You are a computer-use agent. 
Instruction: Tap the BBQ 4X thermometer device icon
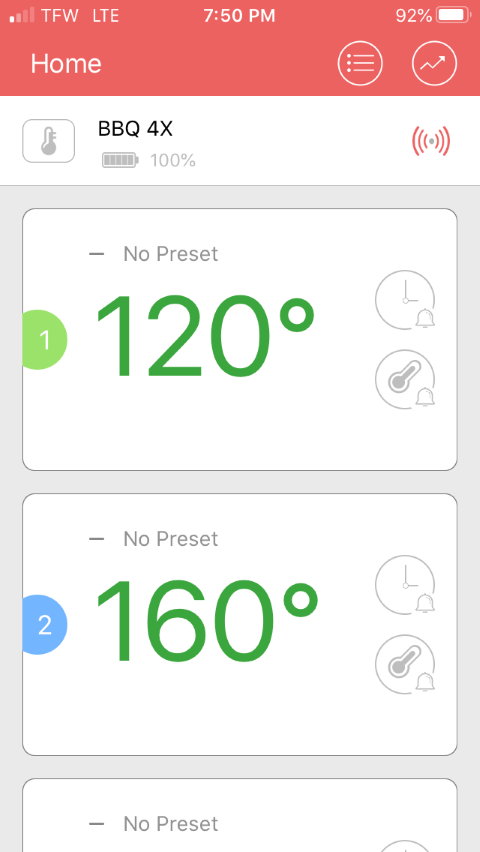coord(48,141)
